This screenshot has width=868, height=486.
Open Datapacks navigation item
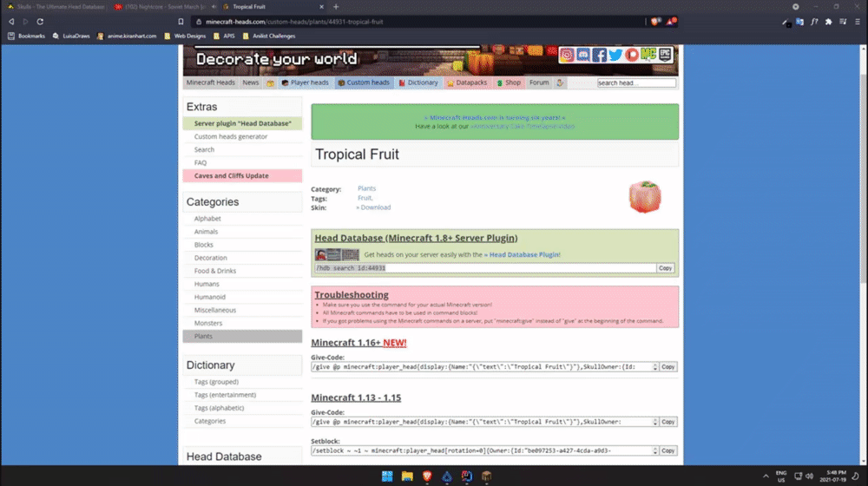point(467,82)
